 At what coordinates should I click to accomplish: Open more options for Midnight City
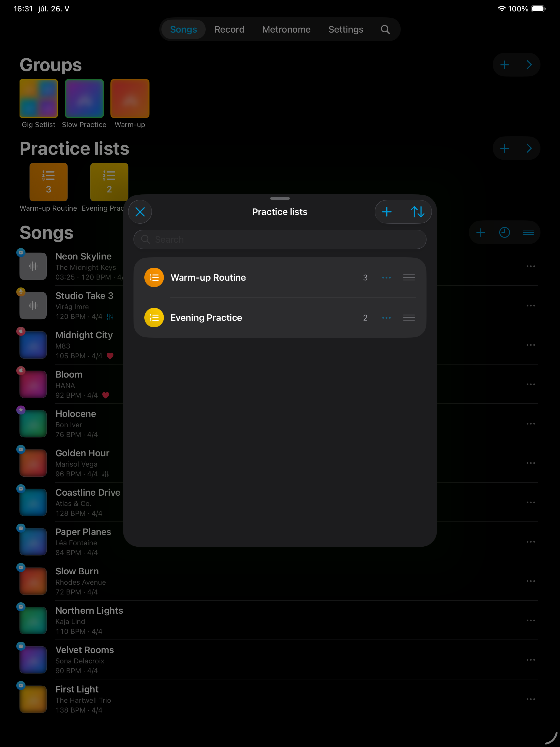tap(531, 345)
